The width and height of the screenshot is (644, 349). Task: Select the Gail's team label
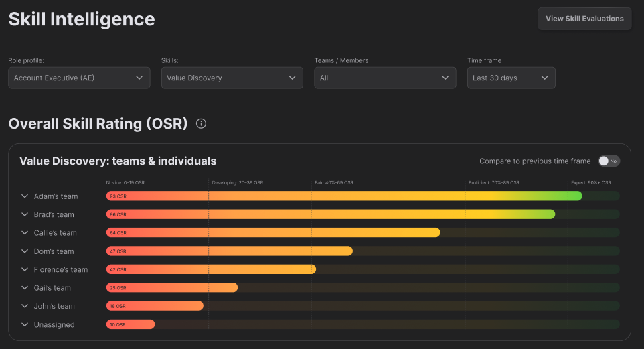[x=52, y=288]
